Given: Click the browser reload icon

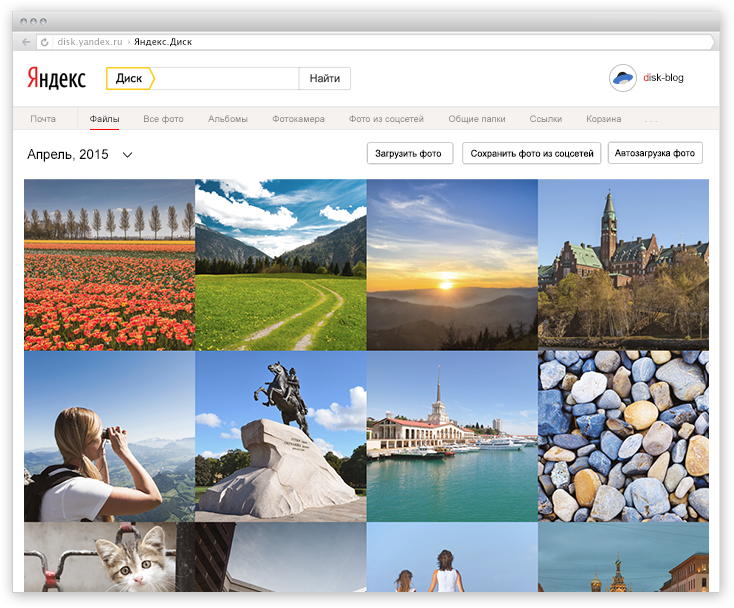Looking at the screenshot, I should click(44, 42).
